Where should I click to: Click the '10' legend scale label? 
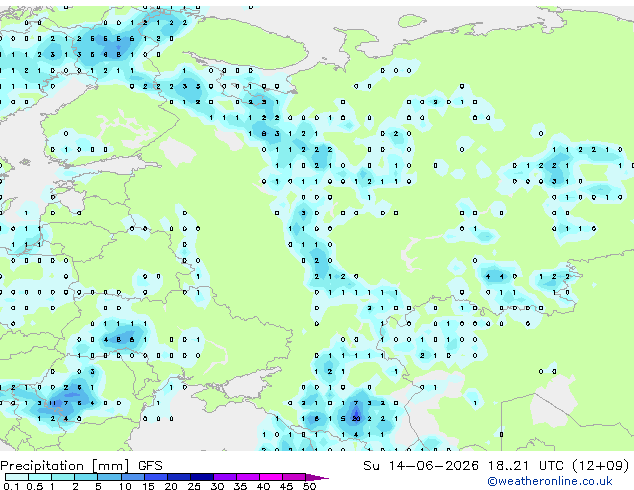point(125,486)
